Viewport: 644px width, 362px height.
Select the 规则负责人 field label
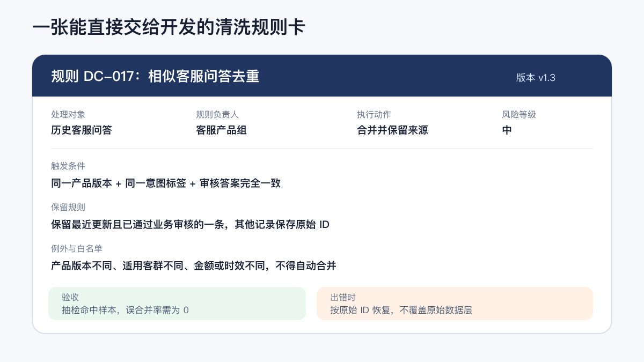click(x=217, y=115)
